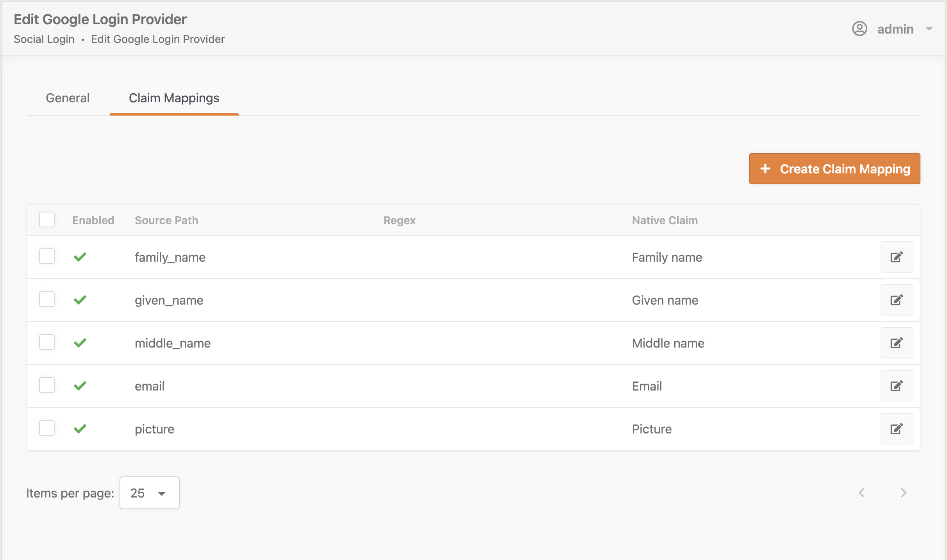Check the middle_name row checkbox

point(47,342)
